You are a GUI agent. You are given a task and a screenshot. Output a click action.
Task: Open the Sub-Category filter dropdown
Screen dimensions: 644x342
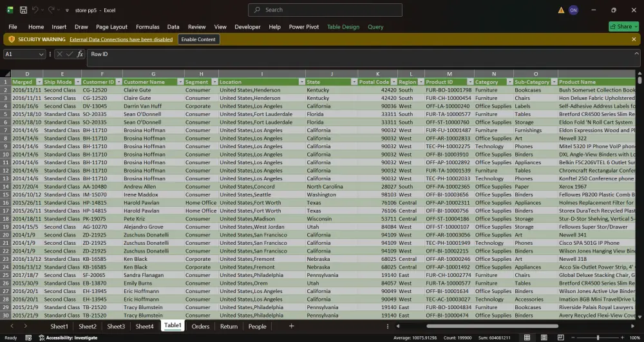tap(554, 82)
